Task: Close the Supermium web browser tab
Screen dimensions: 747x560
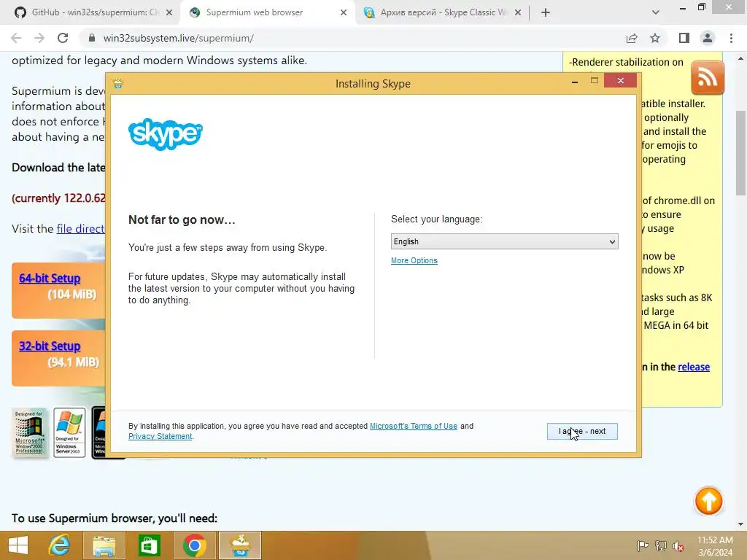Action: click(344, 13)
